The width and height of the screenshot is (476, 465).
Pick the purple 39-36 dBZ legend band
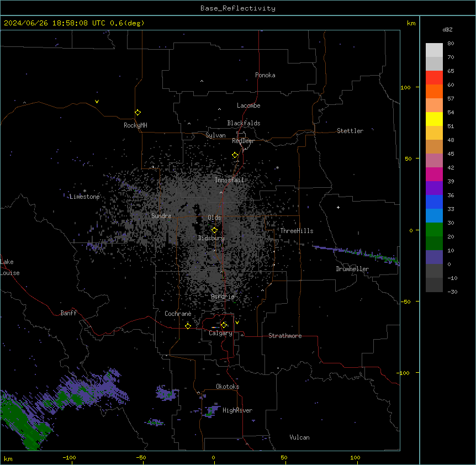tap(434, 188)
